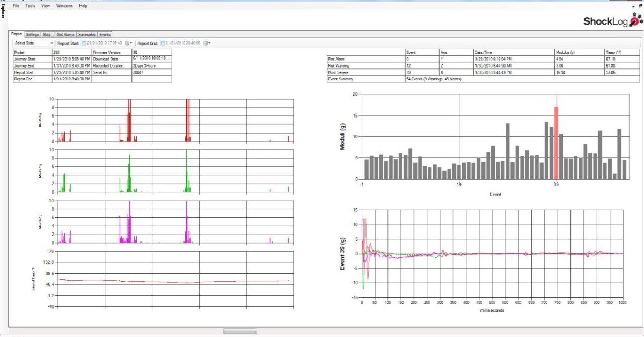
Task: Toggle the Report End date checkbox
Action: click(x=163, y=43)
